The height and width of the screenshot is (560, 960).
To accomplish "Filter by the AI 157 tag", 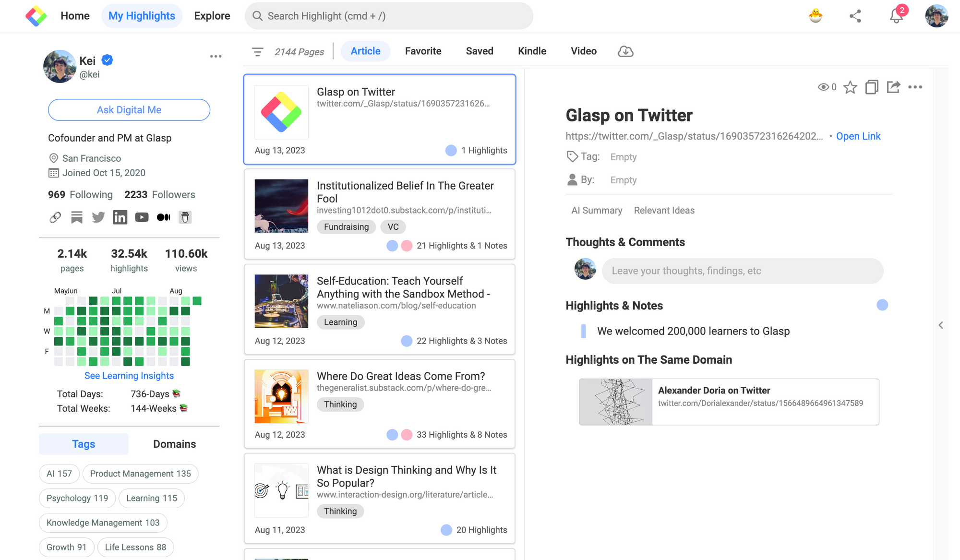I will (x=59, y=474).
